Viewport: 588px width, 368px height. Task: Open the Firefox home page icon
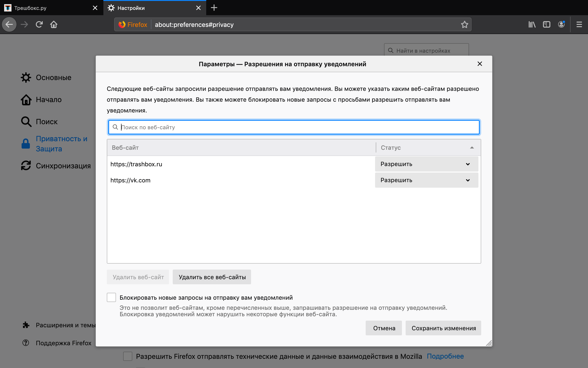pyautogui.click(x=54, y=24)
